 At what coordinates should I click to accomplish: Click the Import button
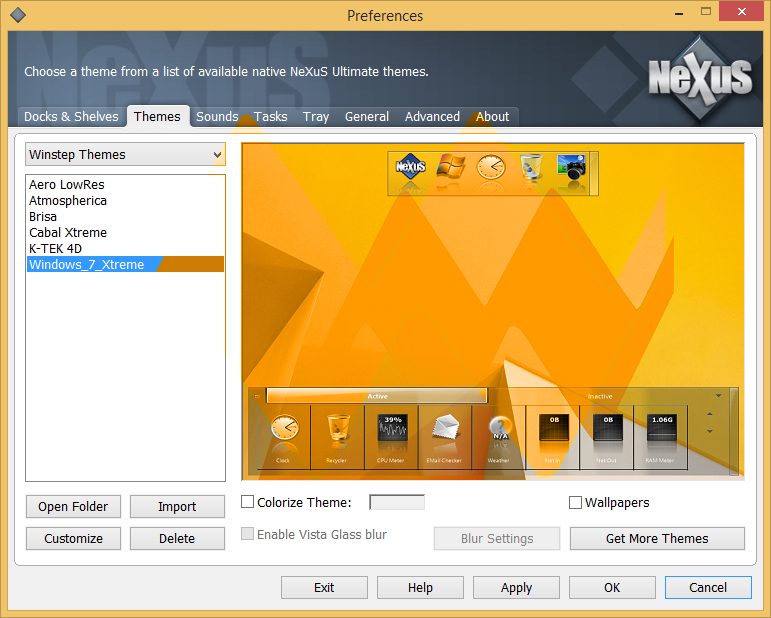pyautogui.click(x=177, y=506)
